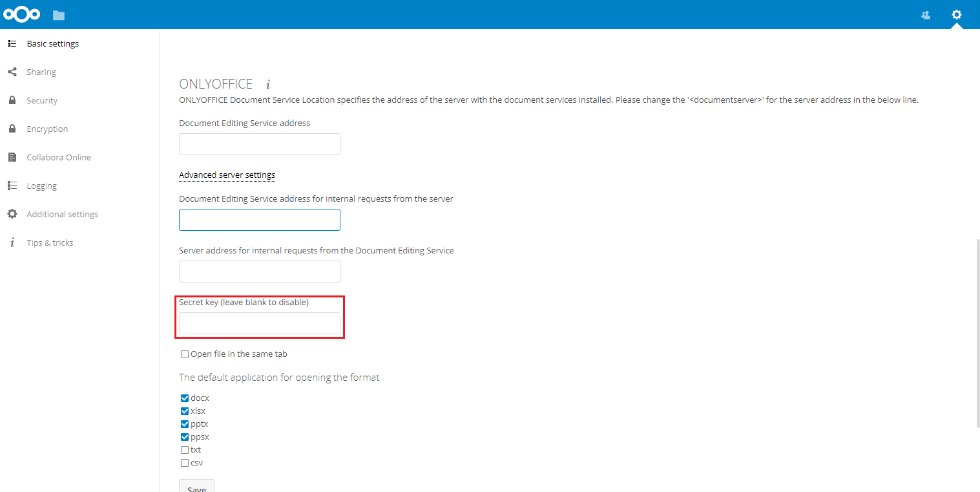Click the Collabora Online document icon

click(12, 157)
